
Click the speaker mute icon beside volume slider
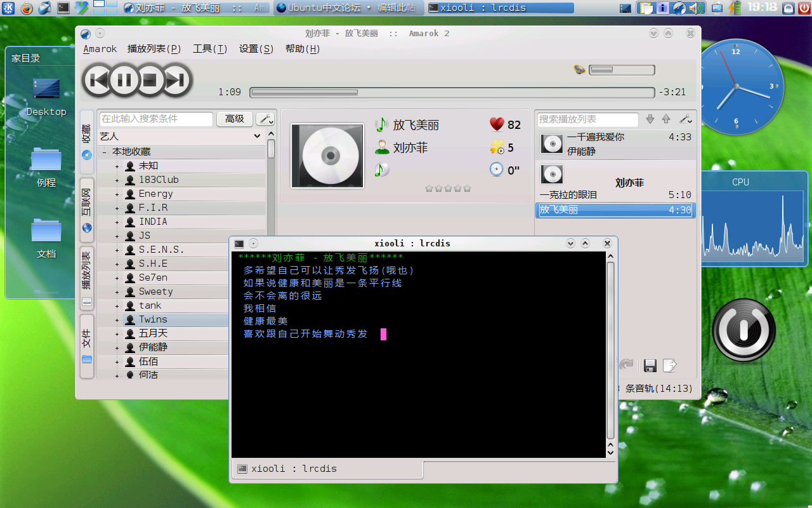pyautogui.click(x=579, y=70)
